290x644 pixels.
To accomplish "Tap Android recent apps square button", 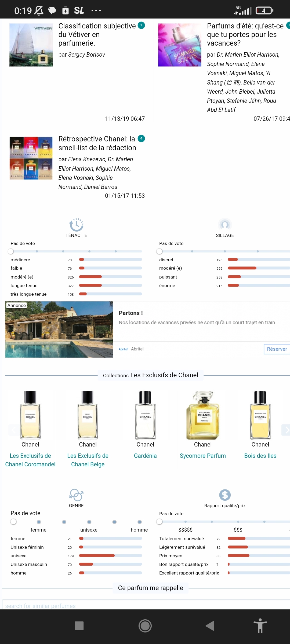I will tap(79, 626).
